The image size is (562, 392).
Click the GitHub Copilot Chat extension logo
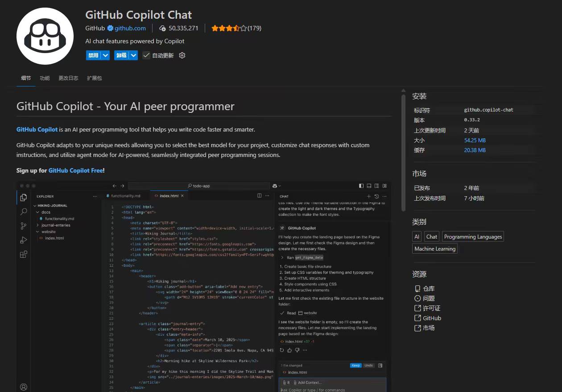click(x=45, y=36)
